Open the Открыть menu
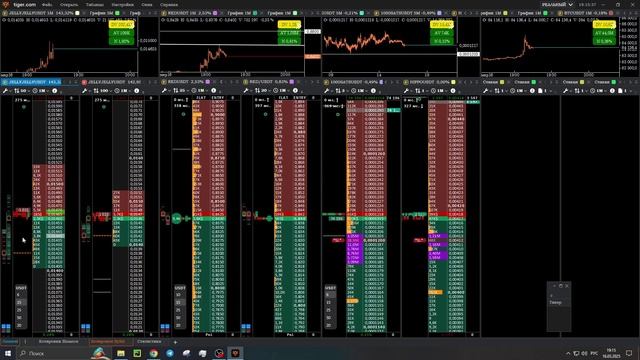This screenshot has width=640, height=360. [69, 4]
